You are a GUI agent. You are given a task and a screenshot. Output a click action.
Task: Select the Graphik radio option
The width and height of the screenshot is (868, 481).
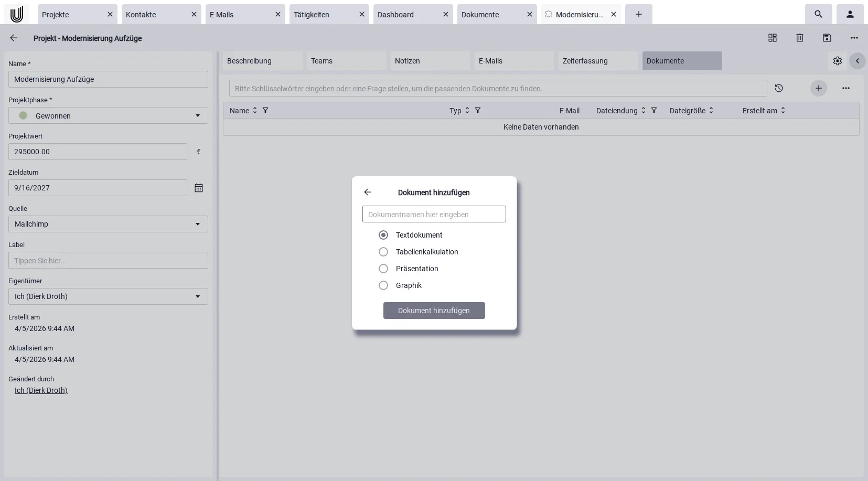pyautogui.click(x=383, y=285)
